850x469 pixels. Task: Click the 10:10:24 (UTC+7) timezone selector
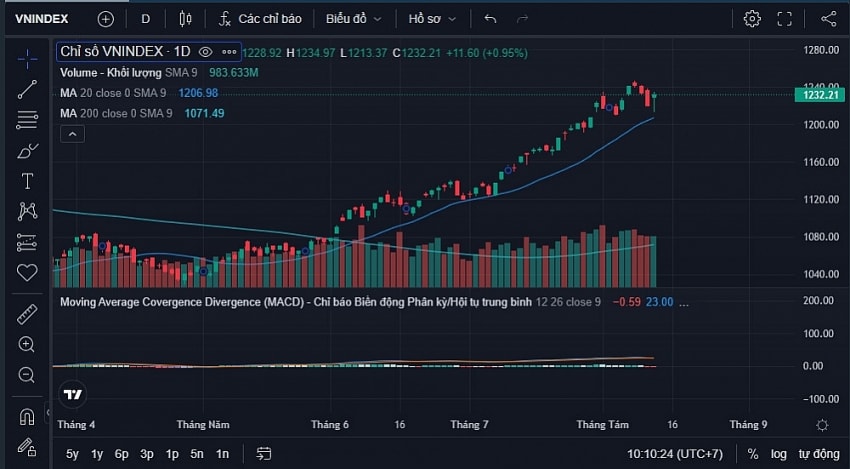point(675,454)
